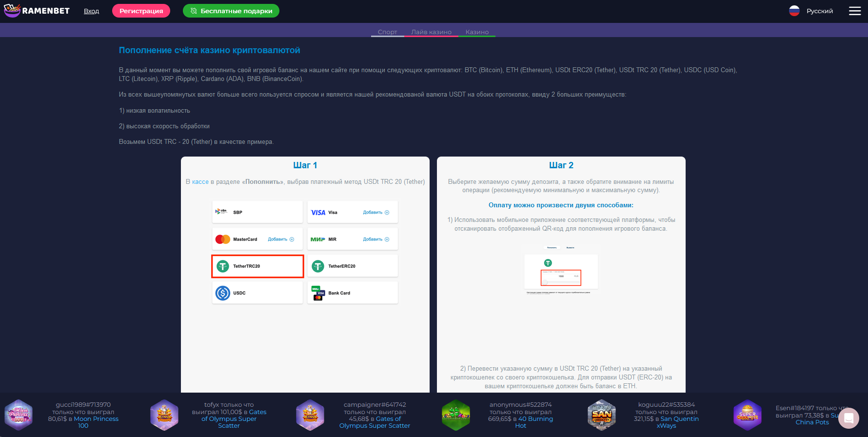Switch to the Казино tab
This screenshot has height=437, width=868.
(x=477, y=32)
